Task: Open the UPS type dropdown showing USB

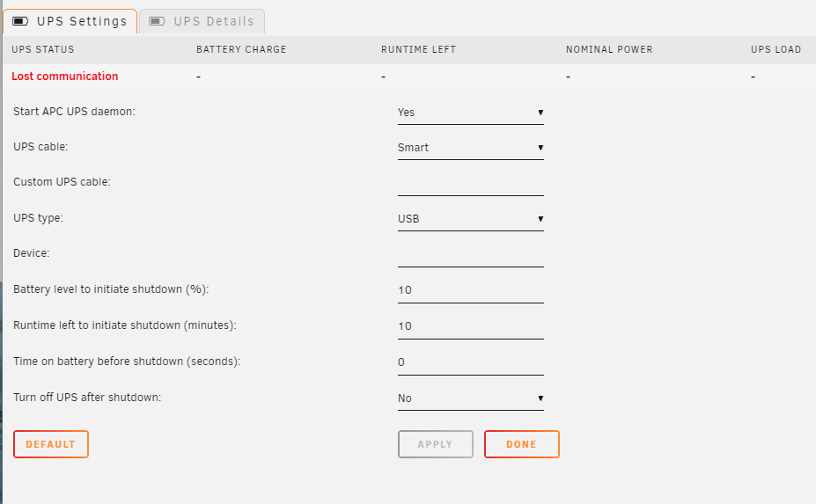Action: tap(470, 219)
